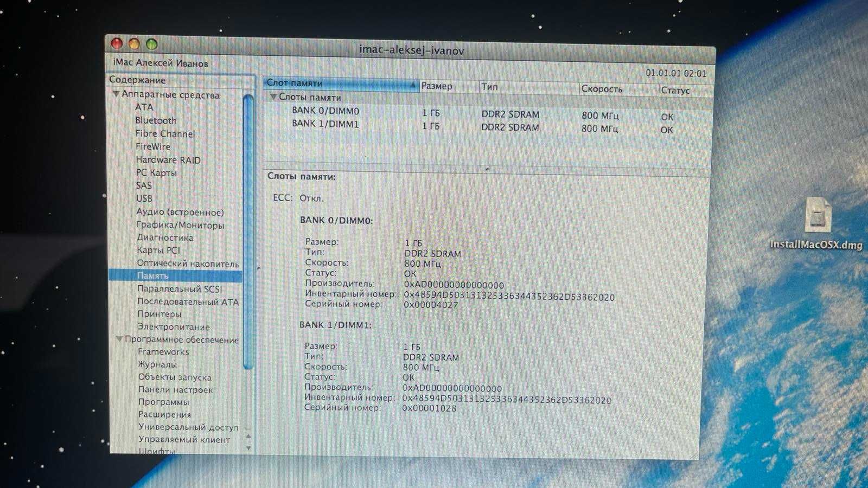
Task: Click the 01.01.01 02:01 date text
Action: [676, 73]
